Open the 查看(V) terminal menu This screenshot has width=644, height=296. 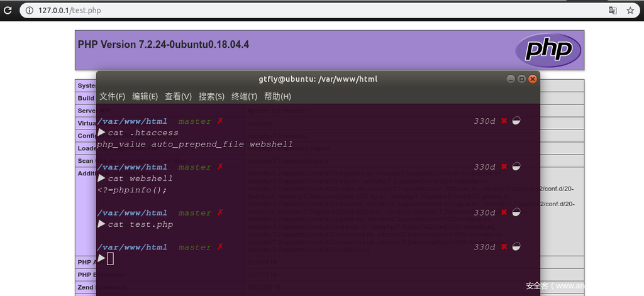(x=178, y=97)
